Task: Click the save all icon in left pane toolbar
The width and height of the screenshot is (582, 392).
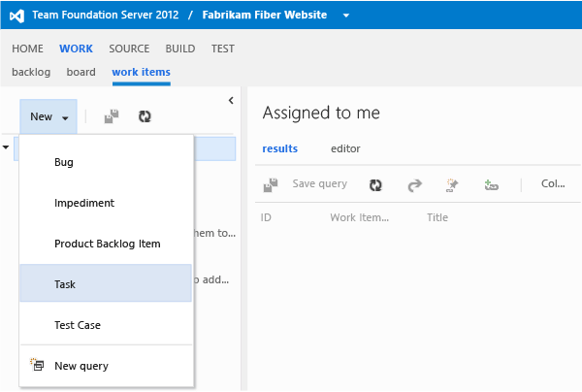Action: pyautogui.click(x=112, y=116)
